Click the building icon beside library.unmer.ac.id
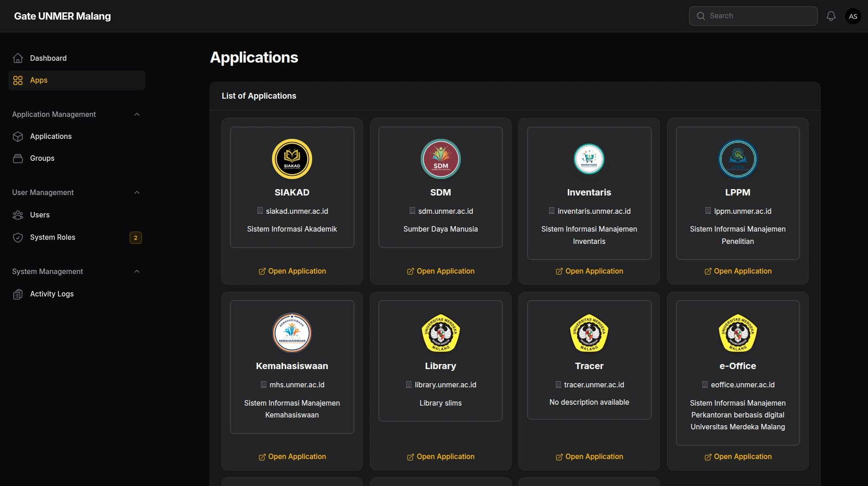 click(409, 385)
